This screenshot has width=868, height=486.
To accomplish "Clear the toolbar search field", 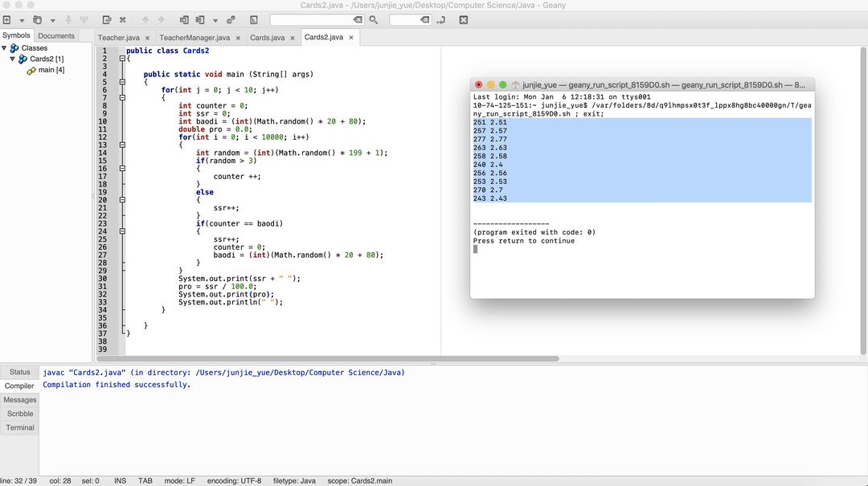I will pyautogui.click(x=358, y=20).
